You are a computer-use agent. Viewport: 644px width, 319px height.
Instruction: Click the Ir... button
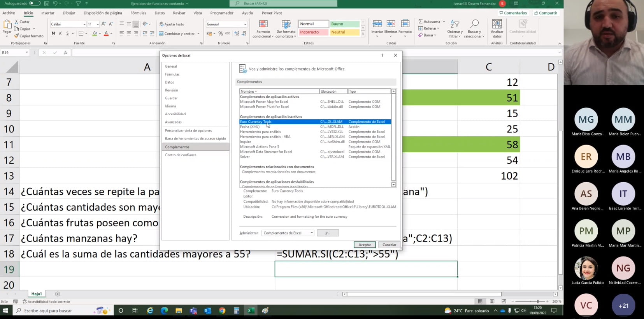[328, 233]
